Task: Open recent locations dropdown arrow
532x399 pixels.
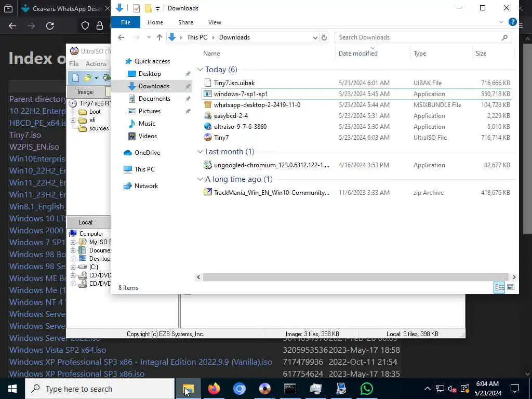Action: pyautogui.click(x=149, y=37)
